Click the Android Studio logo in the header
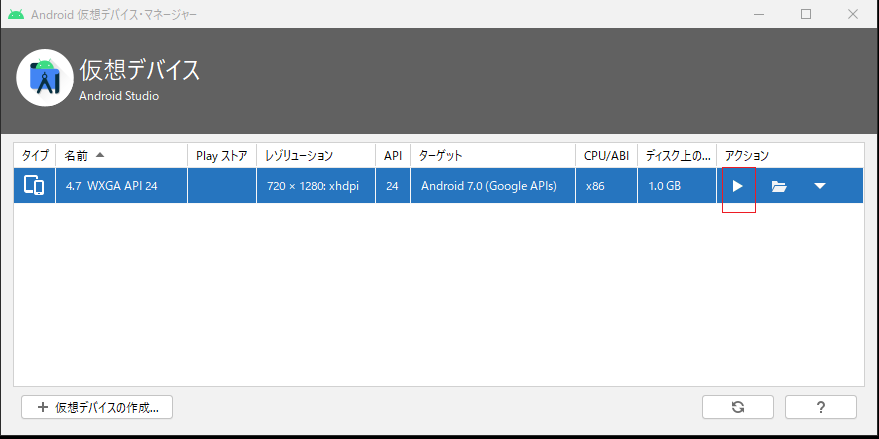Image resolution: width=879 pixels, height=439 pixels. [45, 78]
